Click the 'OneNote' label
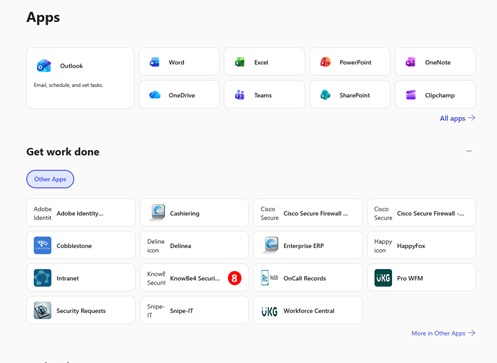 [438, 62]
